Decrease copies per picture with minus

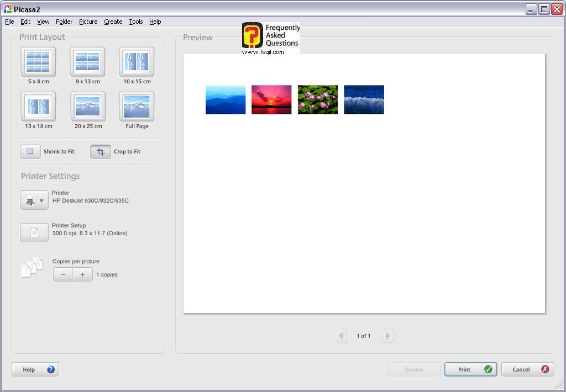click(x=63, y=274)
